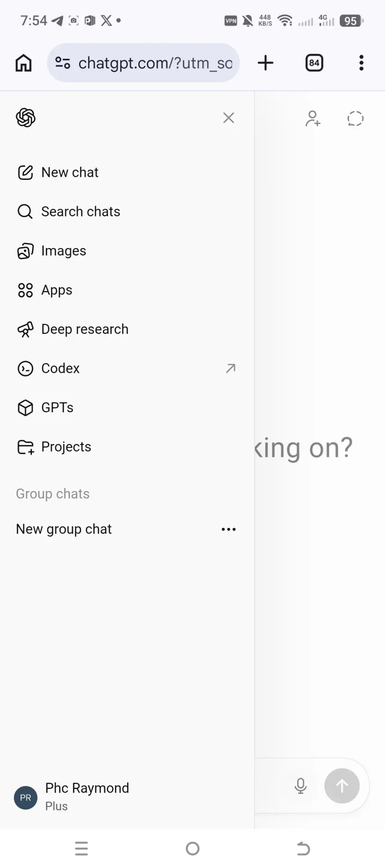Toggle temporary chat dashed circle icon
The image size is (385, 868).
(x=355, y=118)
